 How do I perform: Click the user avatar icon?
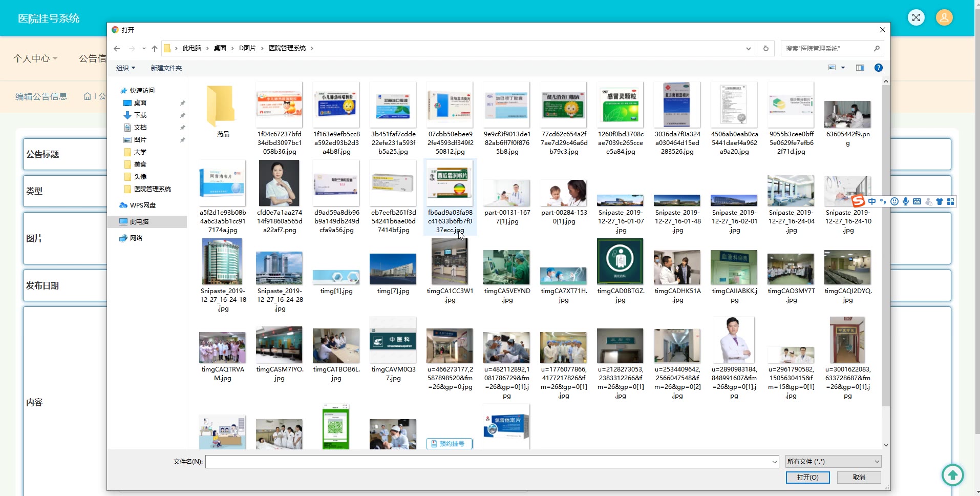pyautogui.click(x=944, y=18)
